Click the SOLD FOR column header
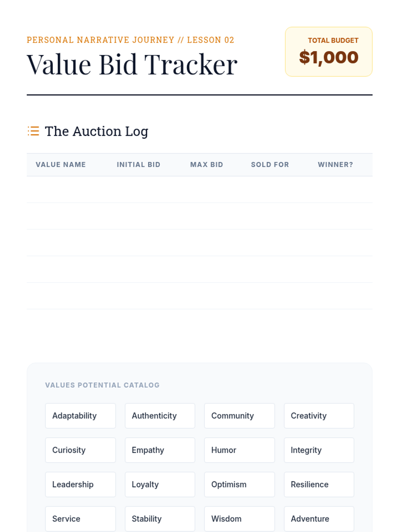 (270, 165)
